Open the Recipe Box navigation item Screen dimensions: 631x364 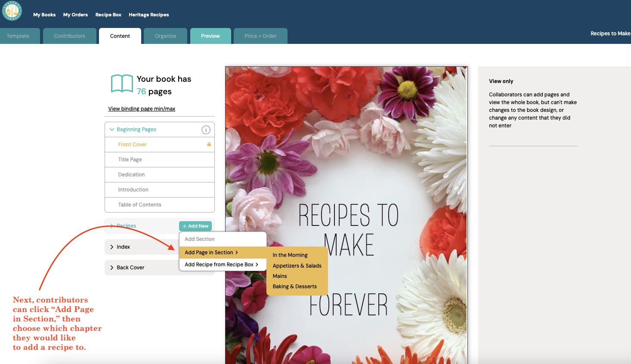click(108, 14)
